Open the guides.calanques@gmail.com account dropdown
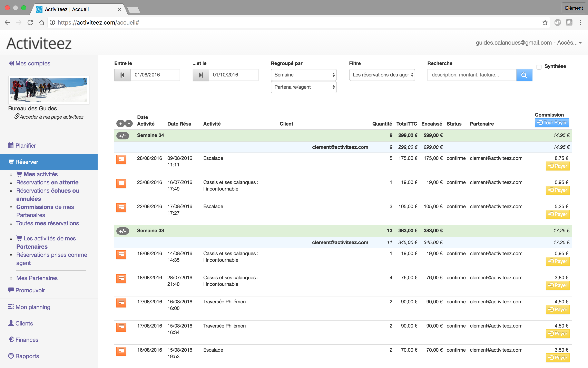Screen dimensions: 588x368 pos(529,43)
